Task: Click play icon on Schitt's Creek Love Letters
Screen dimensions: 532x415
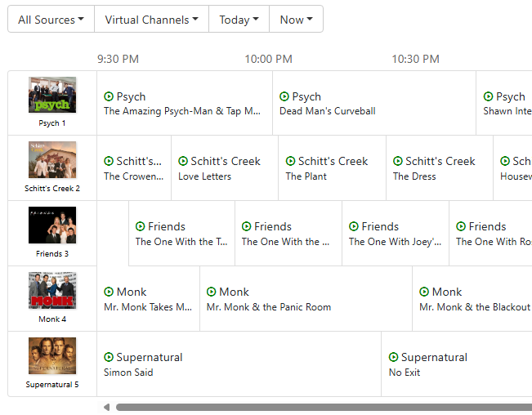Action: pos(183,161)
